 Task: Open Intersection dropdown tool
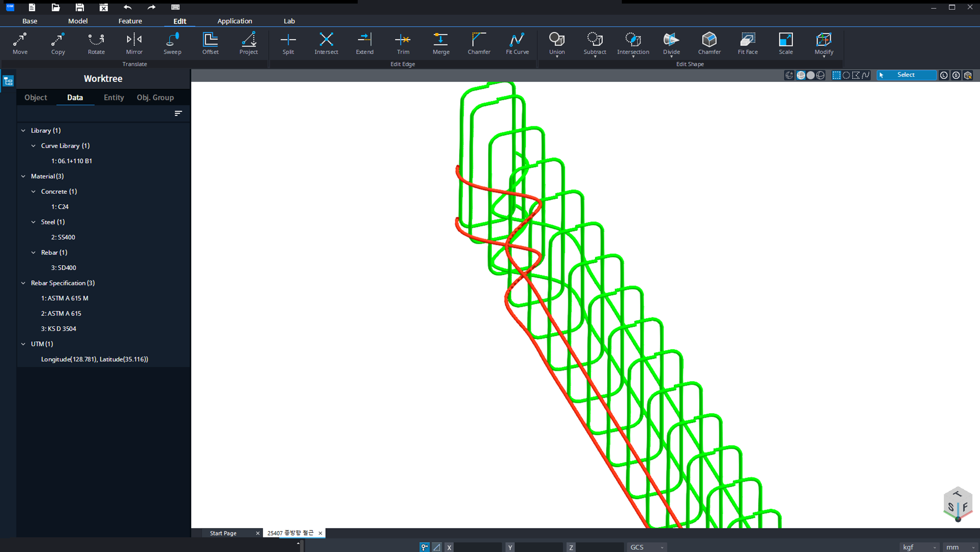tap(633, 44)
